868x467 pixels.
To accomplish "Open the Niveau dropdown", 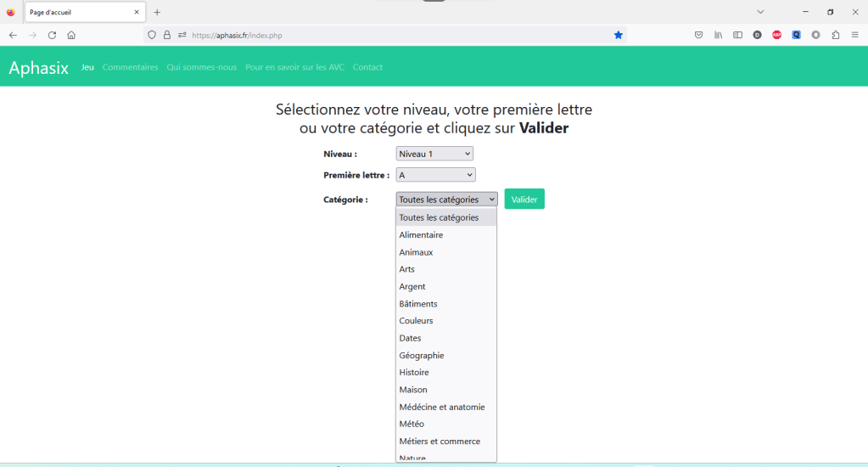I will 434,154.
